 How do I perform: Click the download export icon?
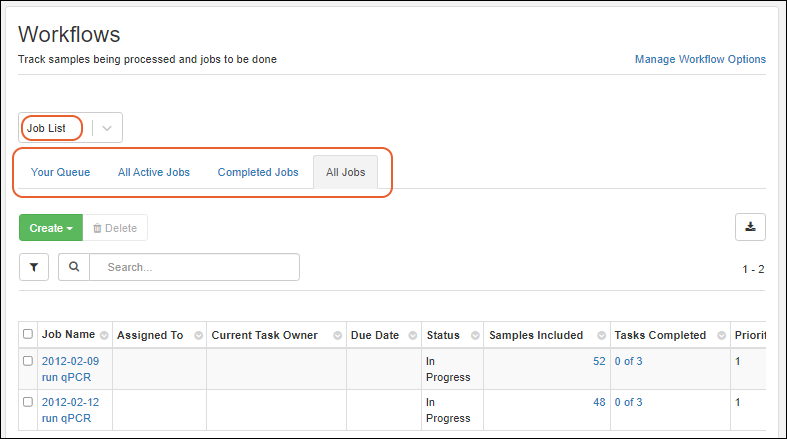pyautogui.click(x=750, y=227)
